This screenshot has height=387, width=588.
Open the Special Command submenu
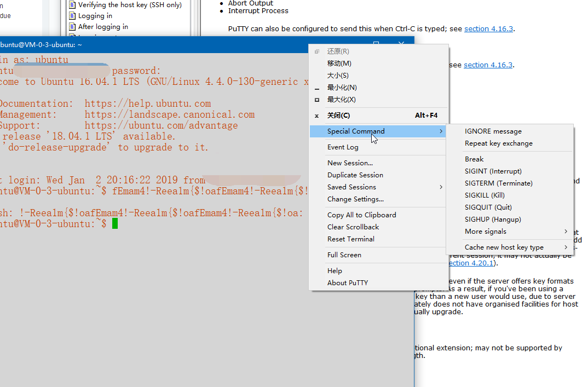(378, 131)
